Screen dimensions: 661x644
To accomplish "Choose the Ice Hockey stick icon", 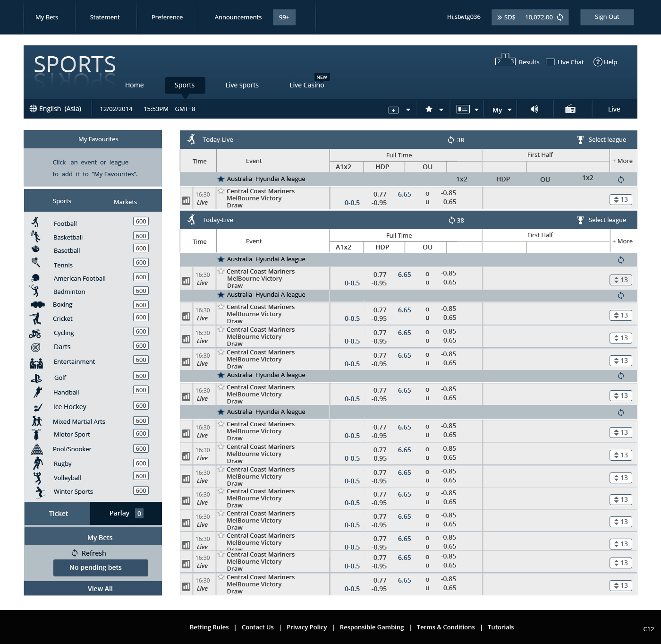I will (x=38, y=407).
